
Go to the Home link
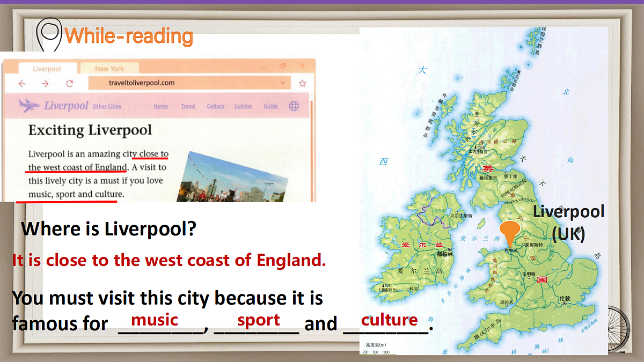[x=160, y=106]
